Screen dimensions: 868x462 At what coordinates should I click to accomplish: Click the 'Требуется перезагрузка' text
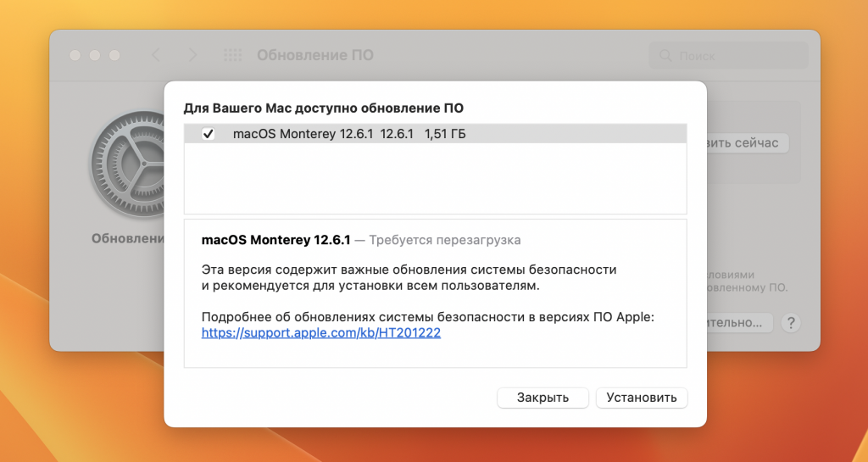444,240
